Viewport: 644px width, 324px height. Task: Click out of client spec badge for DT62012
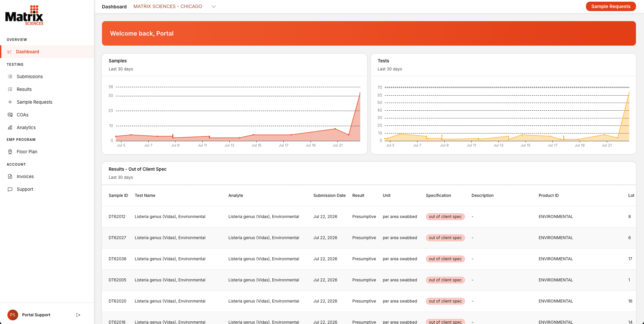[x=445, y=217]
